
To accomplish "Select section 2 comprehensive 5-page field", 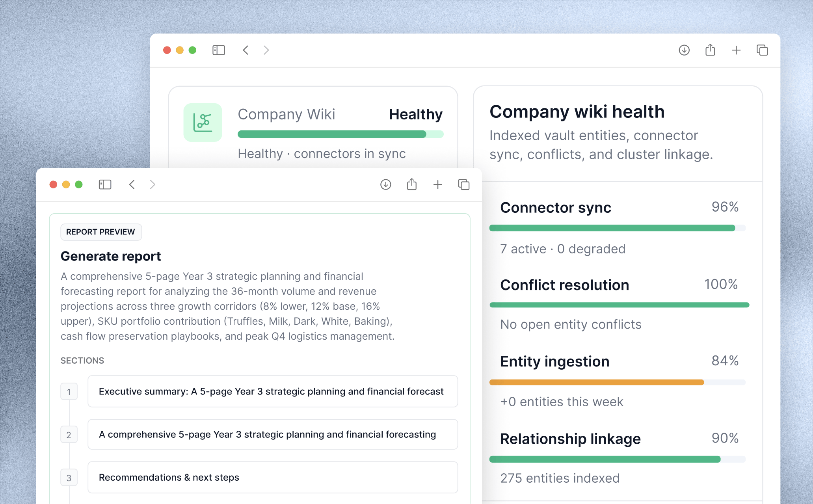I will (273, 434).
